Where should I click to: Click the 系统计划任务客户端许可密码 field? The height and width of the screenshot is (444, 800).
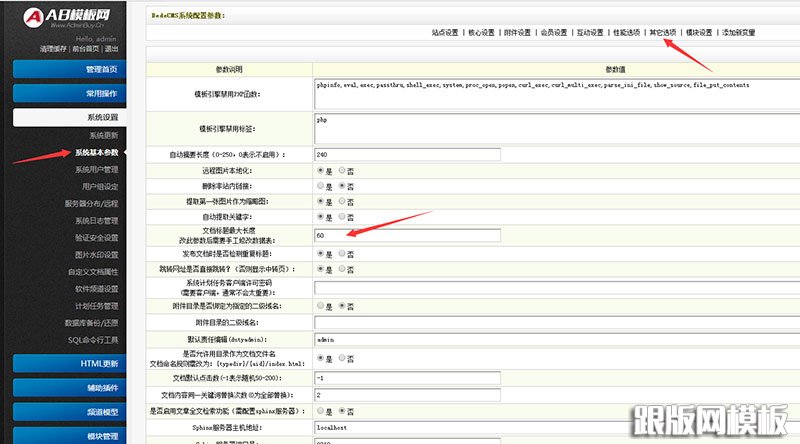557,288
